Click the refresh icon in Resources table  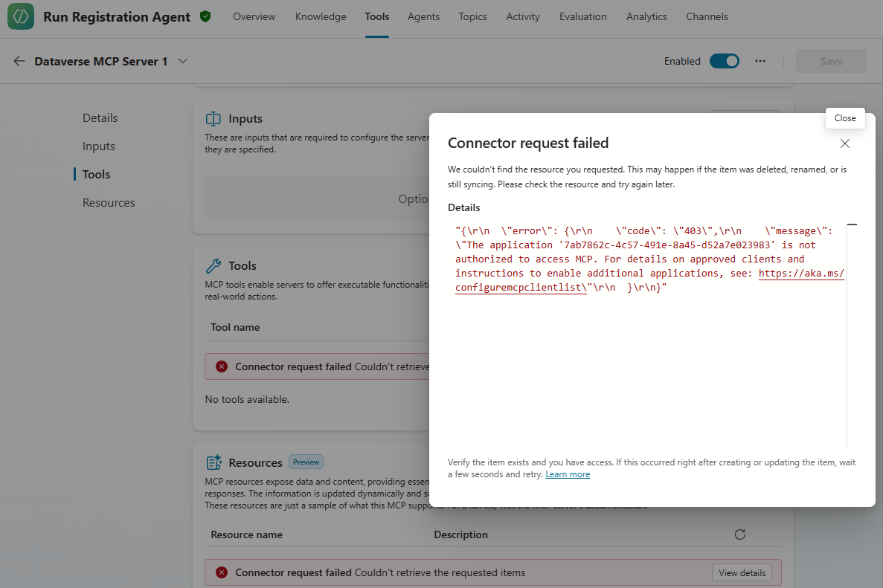coord(739,534)
